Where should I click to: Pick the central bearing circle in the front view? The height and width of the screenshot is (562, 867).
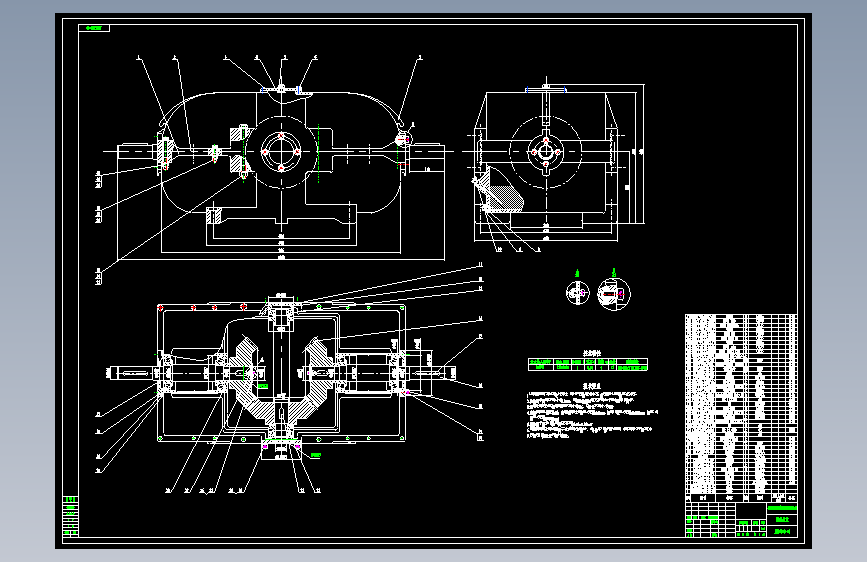[x=281, y=152]
